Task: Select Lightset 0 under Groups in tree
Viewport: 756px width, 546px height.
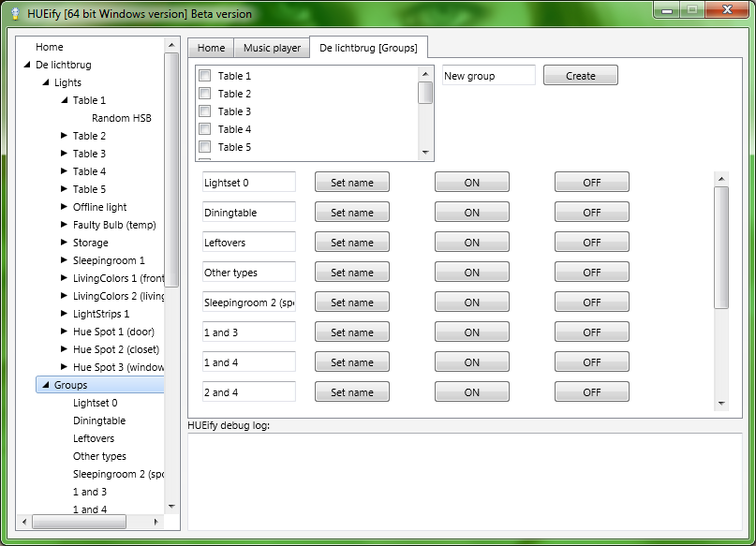Action: pyautogui.click(x=95, y=403)
